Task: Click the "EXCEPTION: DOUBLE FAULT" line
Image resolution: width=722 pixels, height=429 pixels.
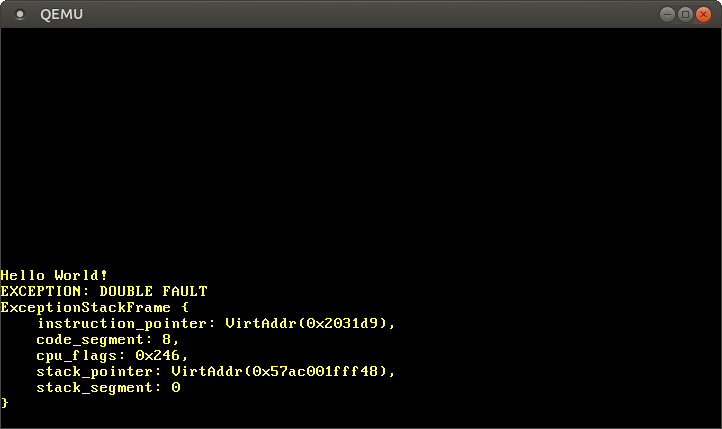Action: [104, 291]
